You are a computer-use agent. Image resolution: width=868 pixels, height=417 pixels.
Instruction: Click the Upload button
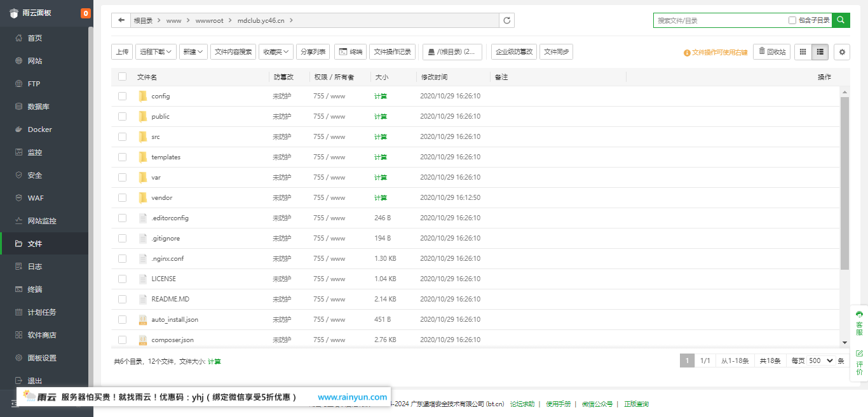pyautogui.click(x=122, y=52)
